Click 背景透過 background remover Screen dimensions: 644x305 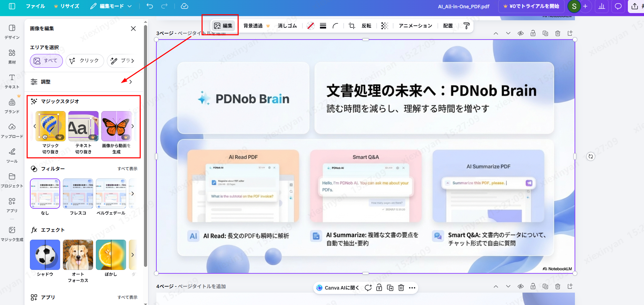pos(257,26)
